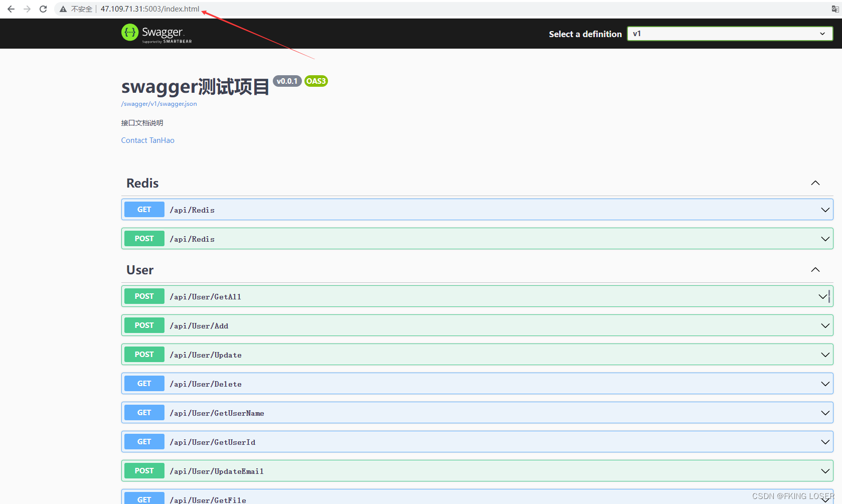Click the /api/User/GetUserName path text
The height and width of the screenshot is (504, 842).
(x=217, y=413)
